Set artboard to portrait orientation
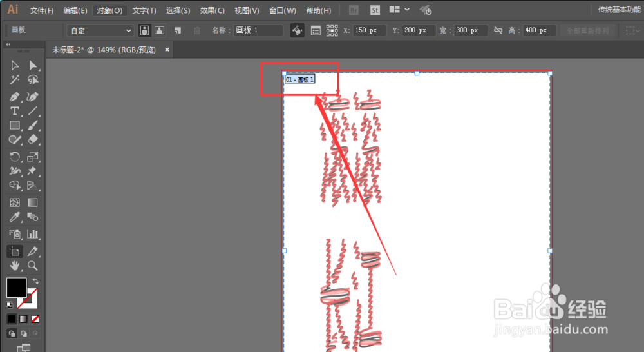This screenshot has width=644, height=352. tap(144, 30)
